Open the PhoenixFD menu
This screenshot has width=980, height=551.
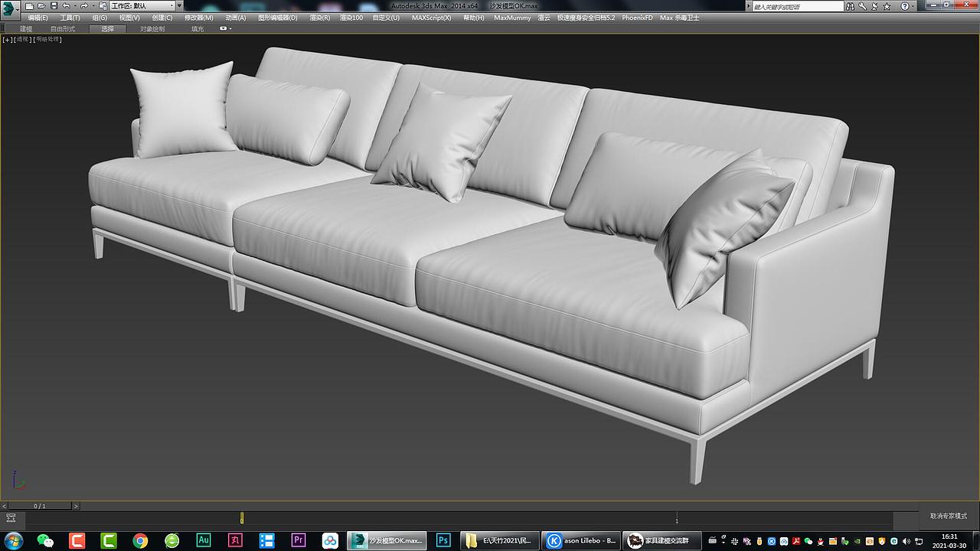tap(637, 18)
